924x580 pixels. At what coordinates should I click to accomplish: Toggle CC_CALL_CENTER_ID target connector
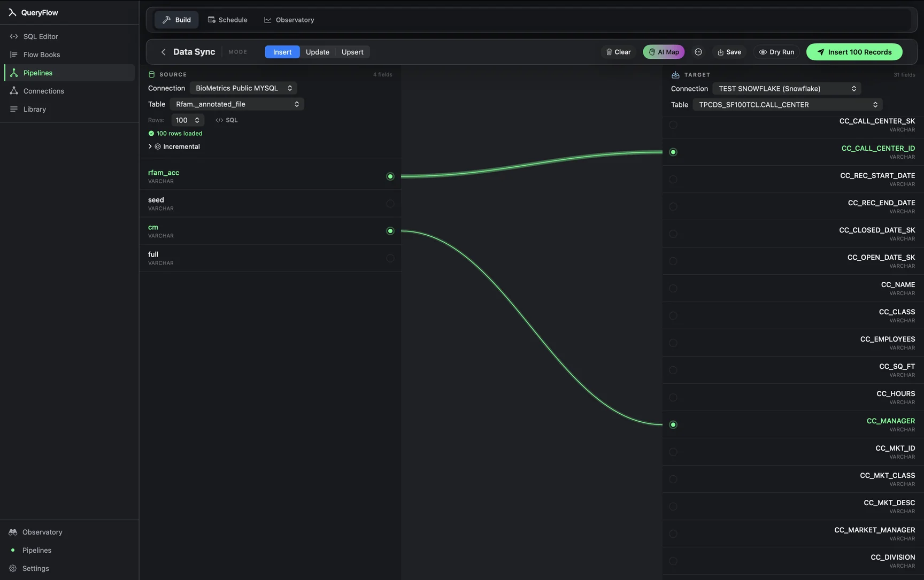point(673,152)
